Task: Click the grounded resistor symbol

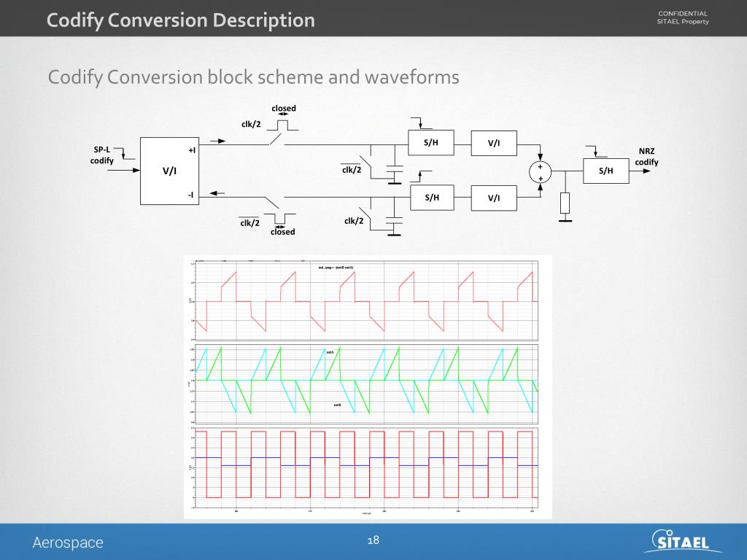Action: pos(565,203)
